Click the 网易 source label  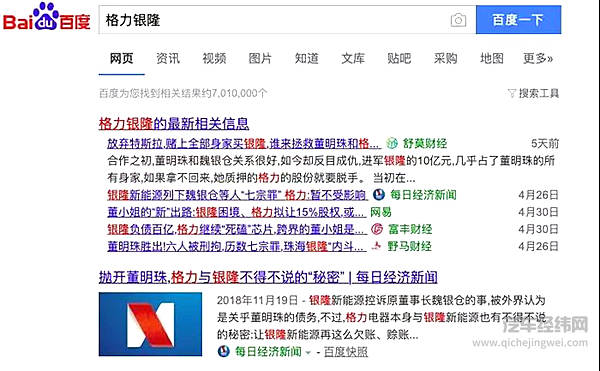tap(381, 212)
